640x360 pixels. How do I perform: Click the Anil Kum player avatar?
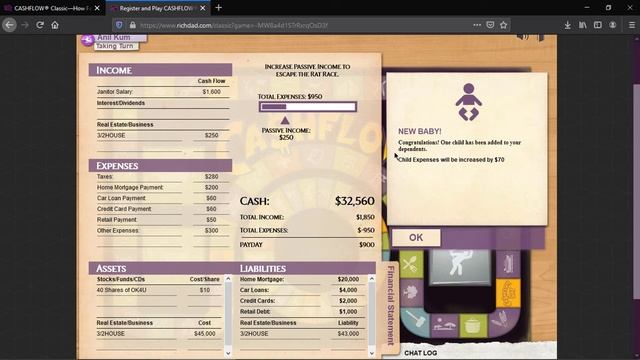pos(87,40)
